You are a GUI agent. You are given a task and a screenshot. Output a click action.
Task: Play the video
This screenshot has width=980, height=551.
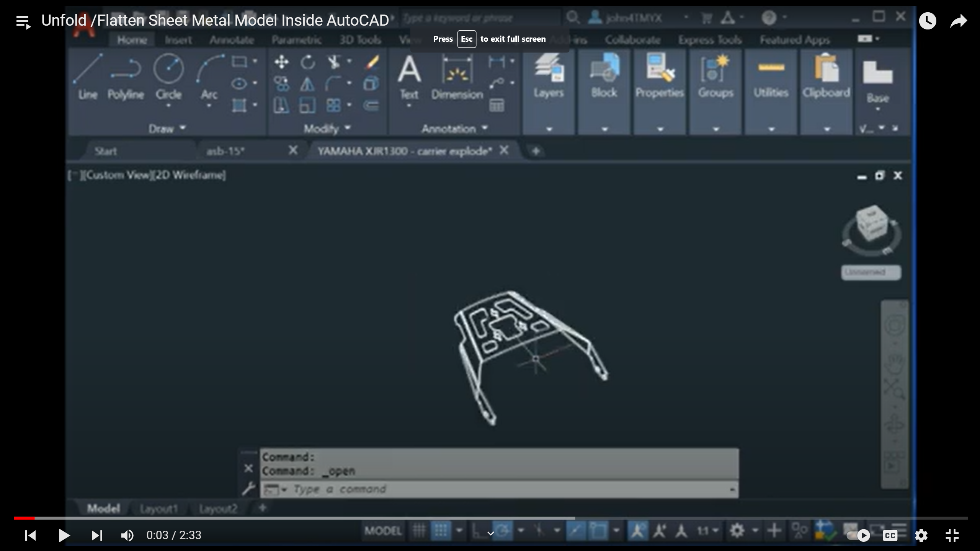[x=64, y=535]
